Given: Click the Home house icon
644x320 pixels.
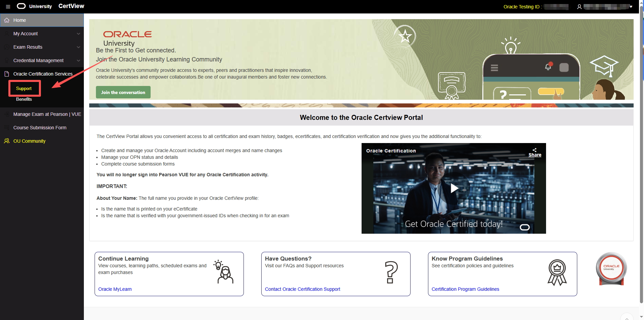Looking at the screenshot, I should 7,20.
